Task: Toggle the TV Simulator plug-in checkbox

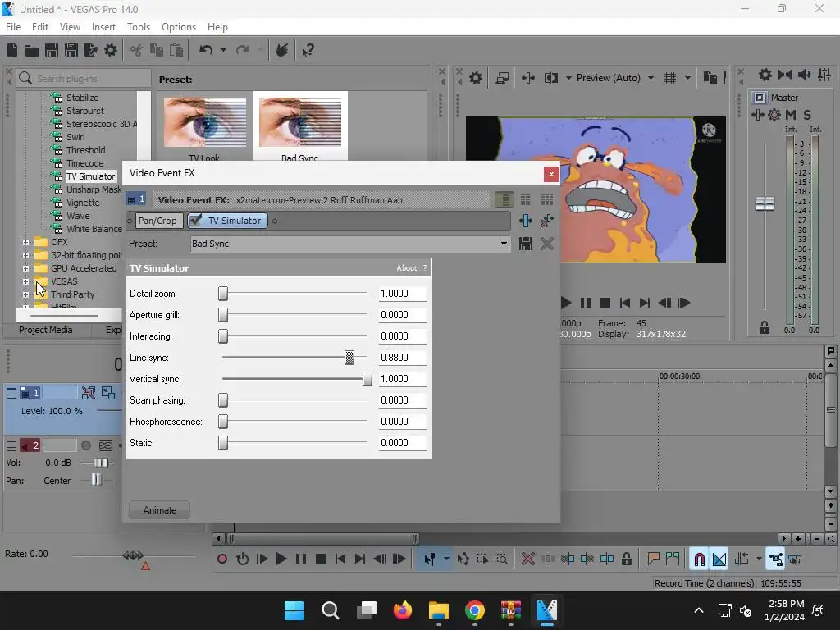Action: pyautogui.click(x=195, y=221)
